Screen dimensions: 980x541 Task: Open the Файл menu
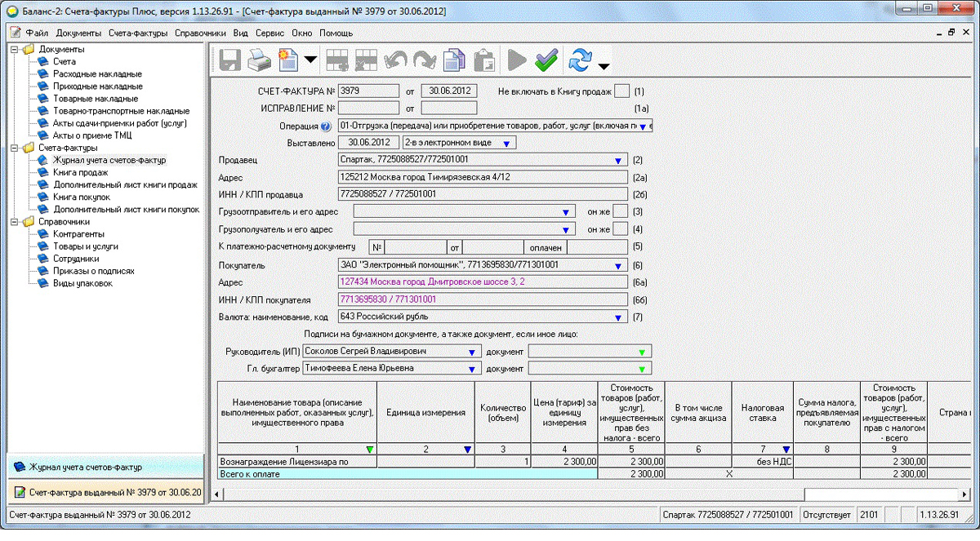37,33
